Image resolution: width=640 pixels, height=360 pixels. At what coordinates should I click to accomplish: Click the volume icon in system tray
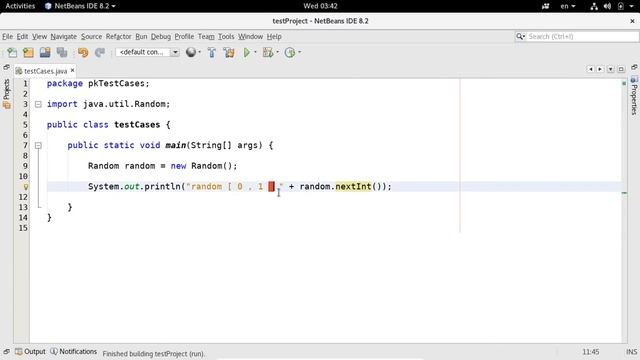pos(607,6)
